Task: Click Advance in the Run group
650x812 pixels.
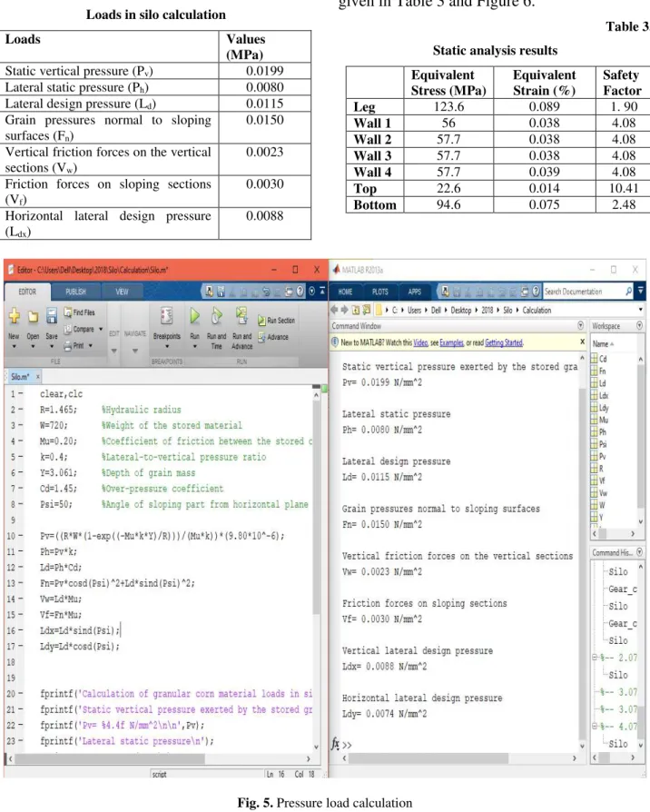Action: 272,337
